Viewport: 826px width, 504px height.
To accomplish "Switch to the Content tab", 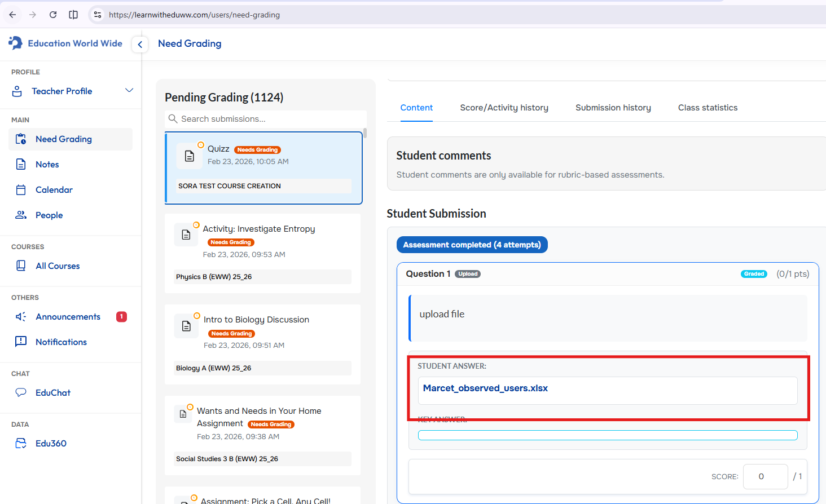I will [416, 108].
